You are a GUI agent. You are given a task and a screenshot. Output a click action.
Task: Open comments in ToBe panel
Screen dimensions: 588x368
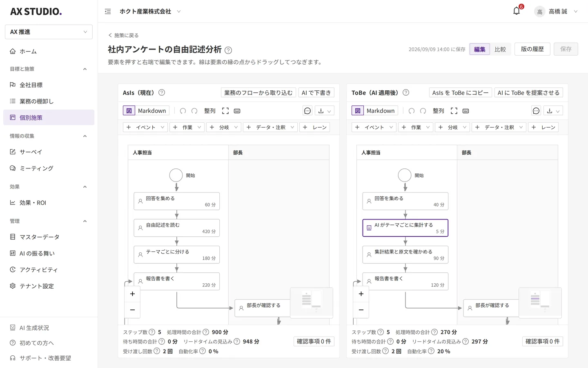(x=536, y=111)
